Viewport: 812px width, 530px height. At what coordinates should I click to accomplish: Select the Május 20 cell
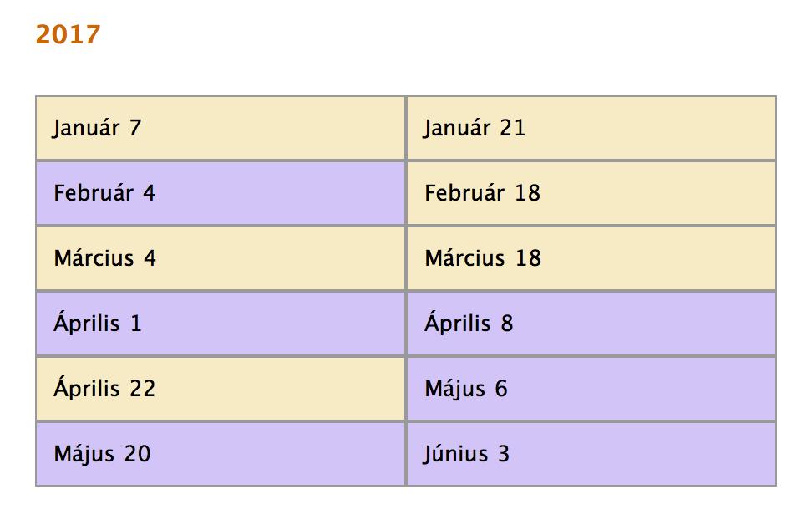point(221,454)
